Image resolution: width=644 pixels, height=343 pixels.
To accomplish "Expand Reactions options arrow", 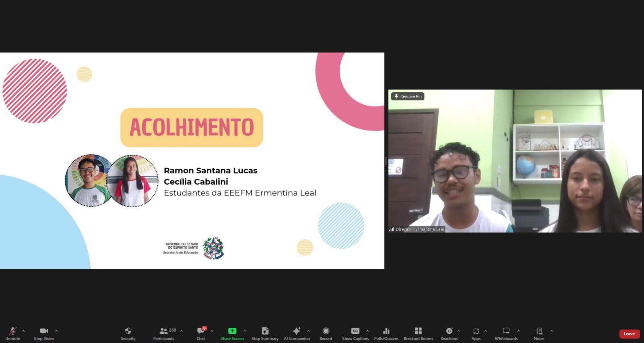I will pos(458,331).
